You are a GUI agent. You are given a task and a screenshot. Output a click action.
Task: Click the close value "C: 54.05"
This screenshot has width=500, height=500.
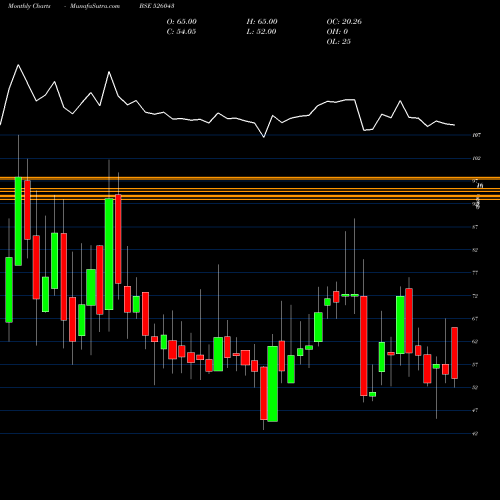tap(181, 32)
